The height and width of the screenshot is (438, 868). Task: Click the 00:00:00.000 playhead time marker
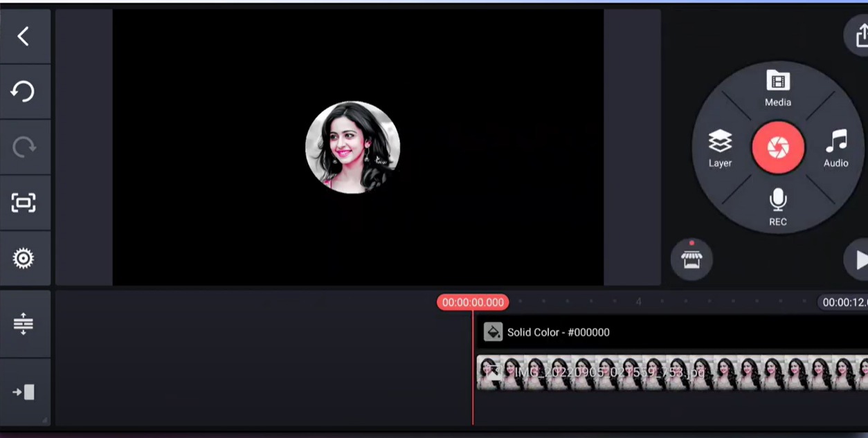(x=473, y=302)
